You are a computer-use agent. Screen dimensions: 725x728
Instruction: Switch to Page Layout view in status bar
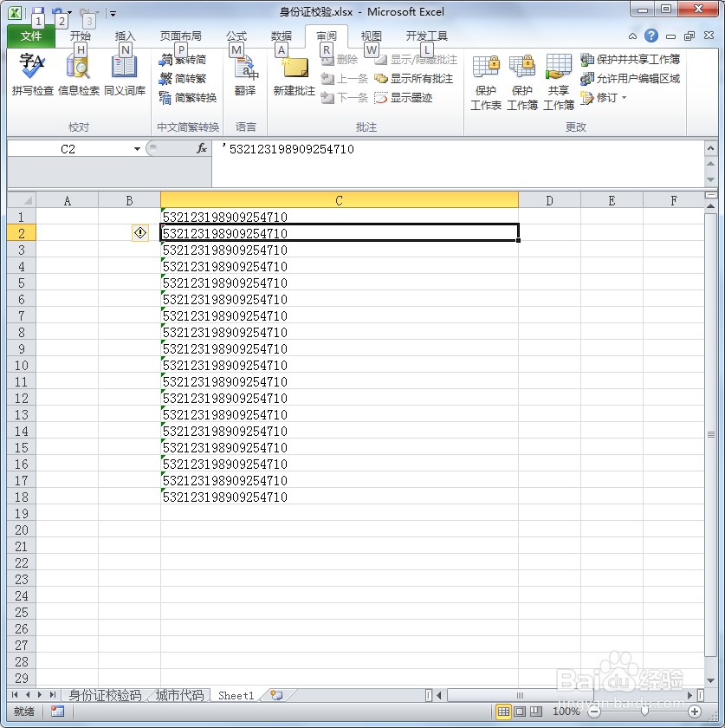tap(520, 712)
